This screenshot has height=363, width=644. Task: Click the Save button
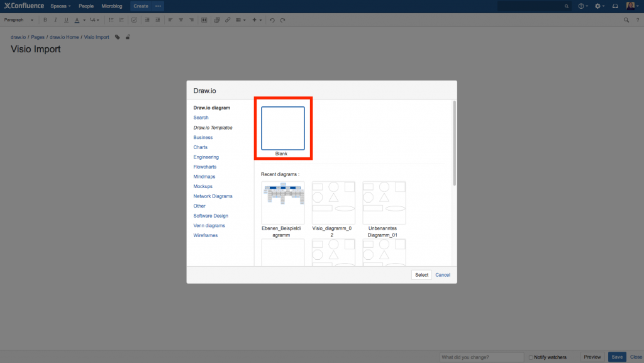(x=617, y=357)
